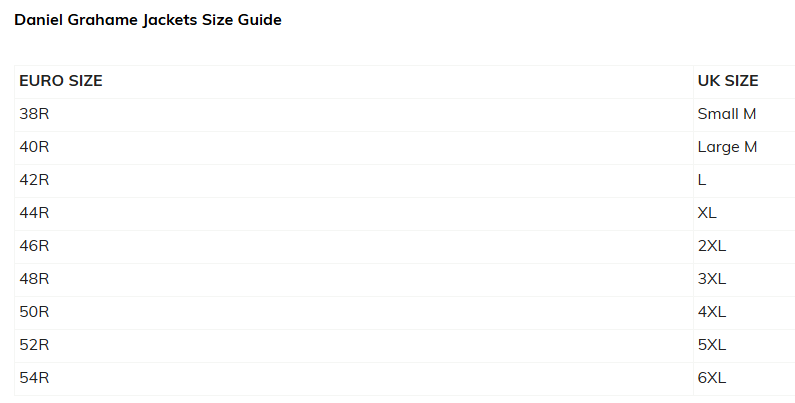
Task: Click the Daniel Grahame Jackets Size Guide heading
Action: 148,20
